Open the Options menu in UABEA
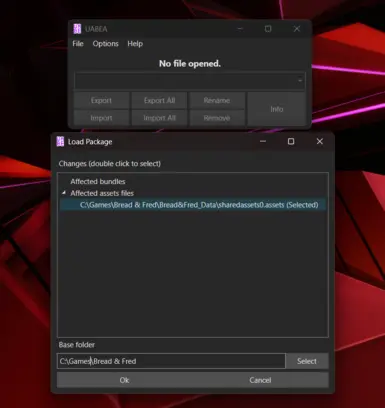 (x=105, y=44)
